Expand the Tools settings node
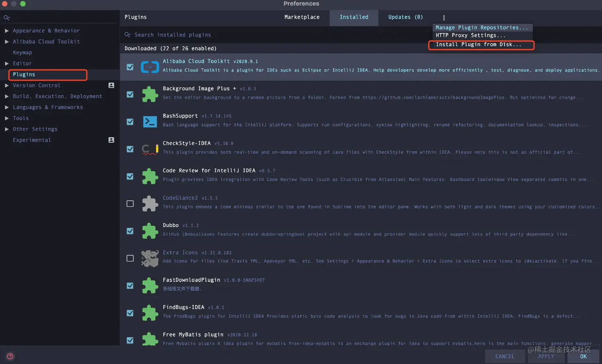 coord(7,118)
